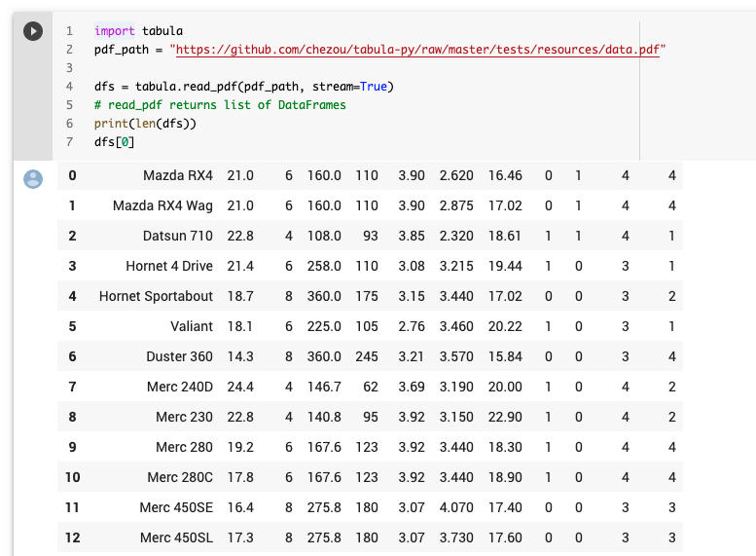Click the value 22.90 in the Merc 230 row
756x556 pixels.
[505, 417]
